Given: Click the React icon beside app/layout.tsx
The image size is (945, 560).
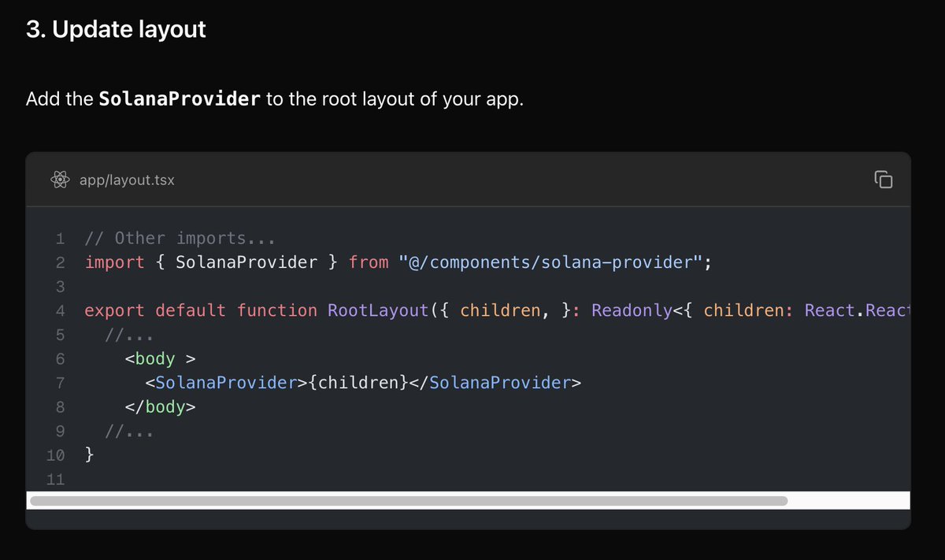Looking at the screenshot, I should [61, 180].
